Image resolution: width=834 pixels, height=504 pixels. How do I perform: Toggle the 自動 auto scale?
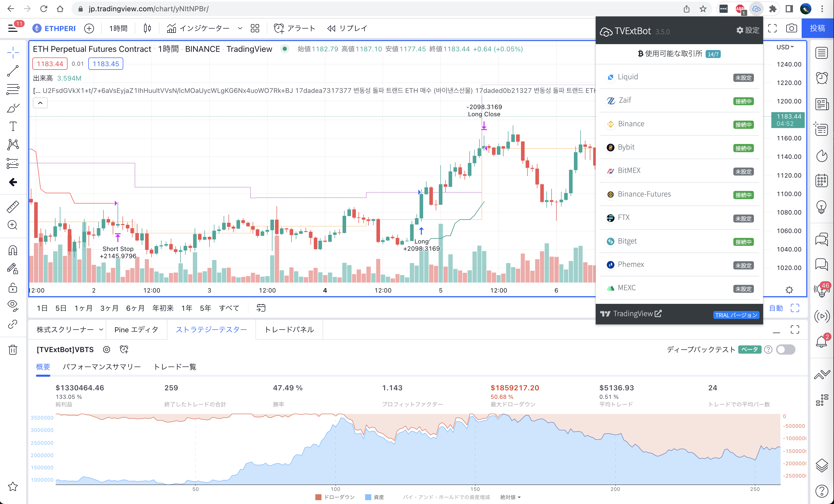click(776, 308)
